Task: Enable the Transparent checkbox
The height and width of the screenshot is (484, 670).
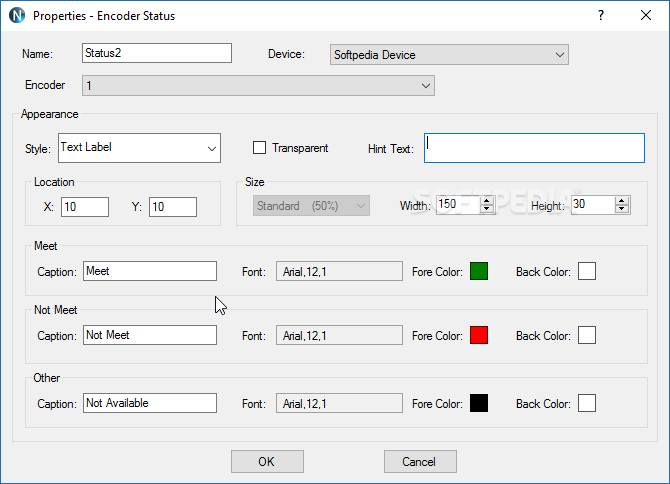Action: point(259,148)
